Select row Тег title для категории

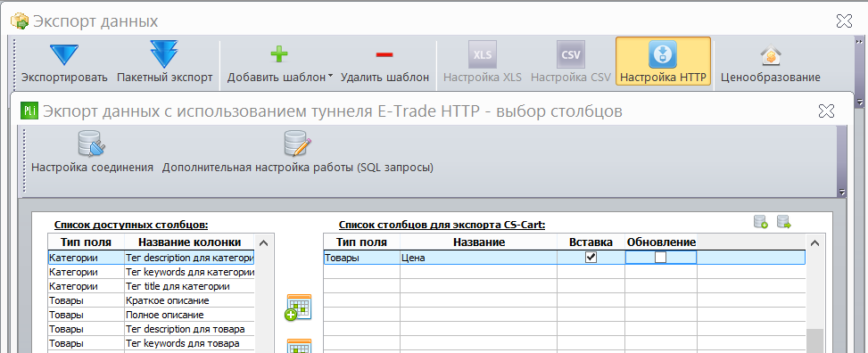pos(151,286)
